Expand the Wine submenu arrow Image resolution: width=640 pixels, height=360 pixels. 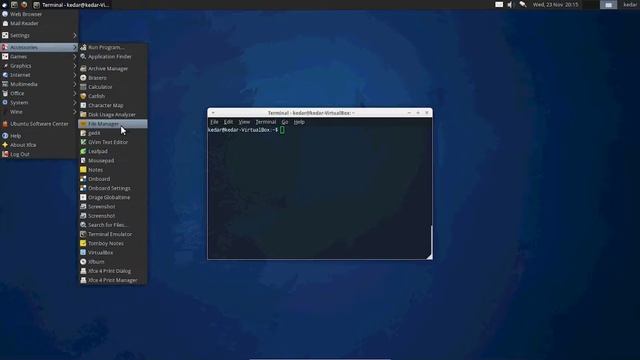click(75, 112)
